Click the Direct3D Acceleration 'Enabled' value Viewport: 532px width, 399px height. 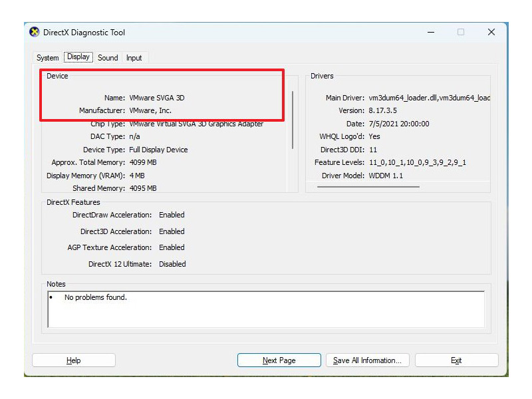coord(172,231)
